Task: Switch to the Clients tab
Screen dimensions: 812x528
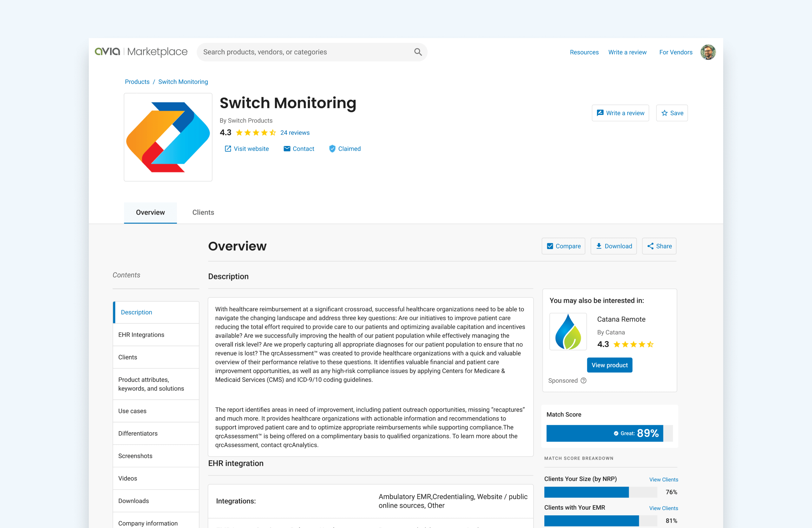Action: coord(203,212)
